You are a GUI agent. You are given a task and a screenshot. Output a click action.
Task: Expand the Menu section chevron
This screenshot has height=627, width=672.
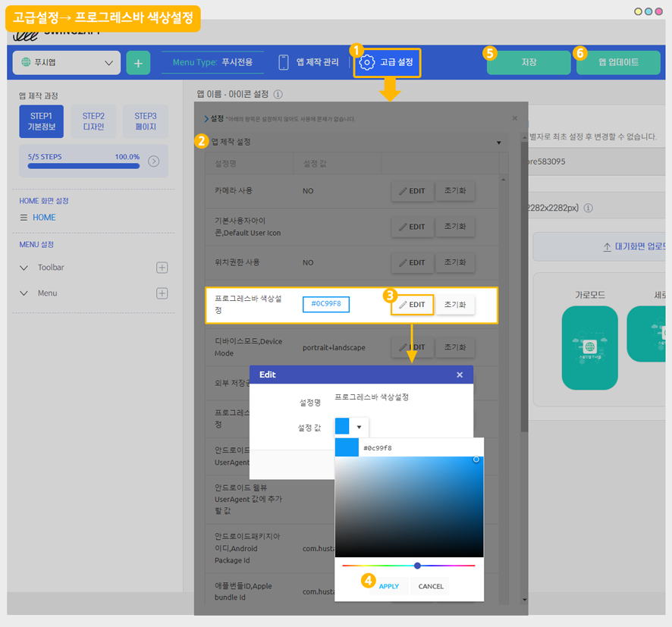[24, 293]
